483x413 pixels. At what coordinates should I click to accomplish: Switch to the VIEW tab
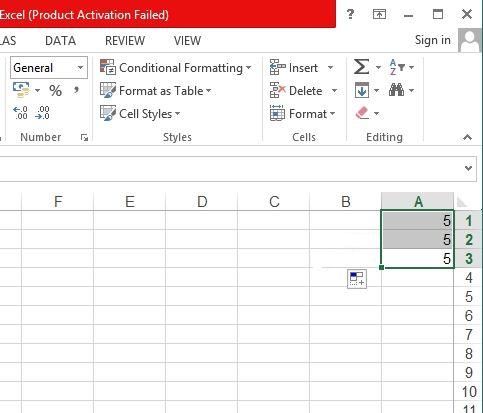coord(187,41)
